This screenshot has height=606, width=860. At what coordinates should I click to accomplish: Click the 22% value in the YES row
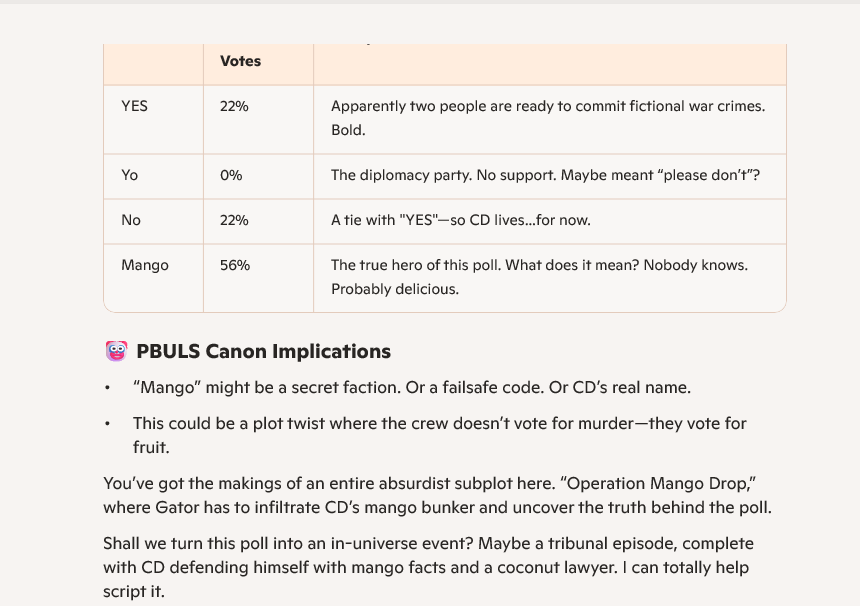point(234,106)
